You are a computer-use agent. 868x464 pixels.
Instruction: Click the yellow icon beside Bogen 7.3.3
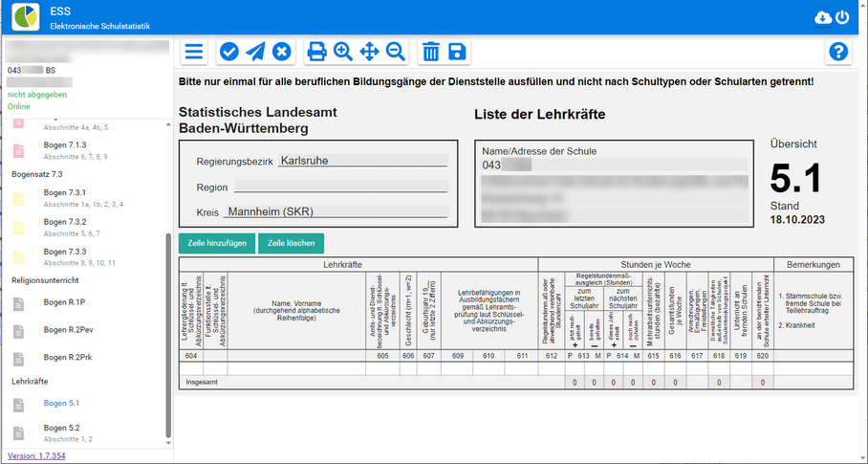(x=19, y=257)
